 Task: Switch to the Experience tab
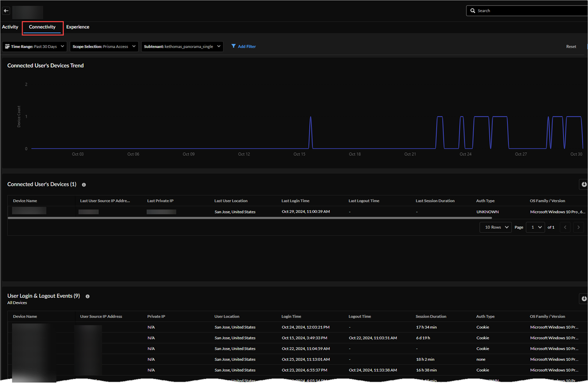pyautogui.click(x=78, y=27)
